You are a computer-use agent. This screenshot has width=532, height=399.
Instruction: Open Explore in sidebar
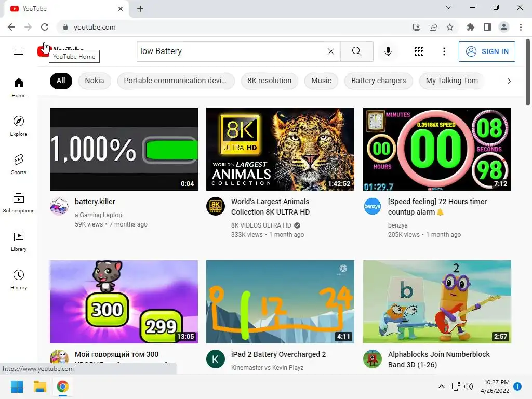[19, 126]
